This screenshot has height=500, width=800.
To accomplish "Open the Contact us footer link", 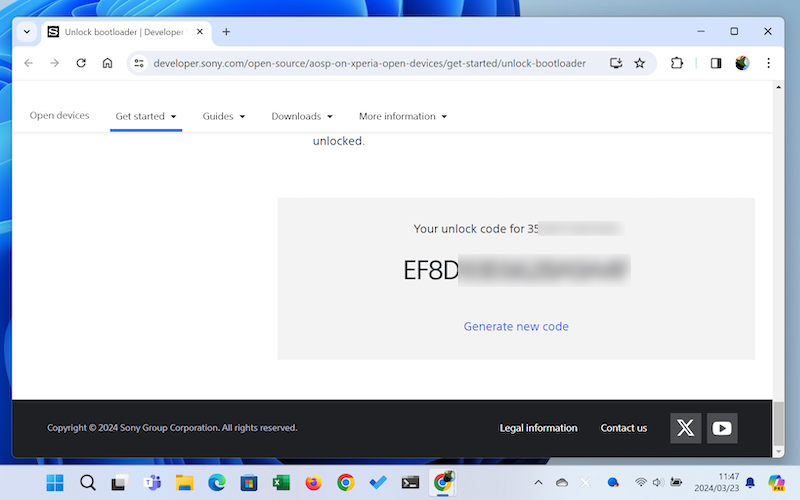I will click(x=623, y=428).
